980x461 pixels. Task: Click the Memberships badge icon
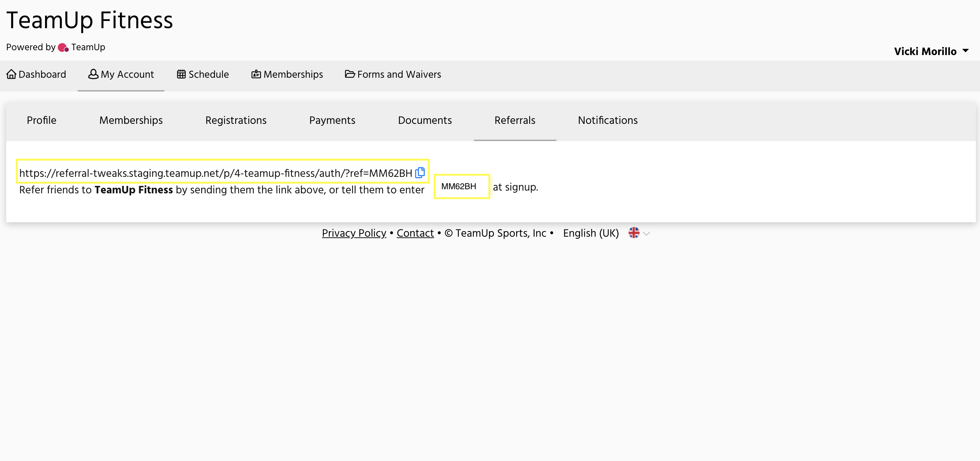click(x=256, y=74)
